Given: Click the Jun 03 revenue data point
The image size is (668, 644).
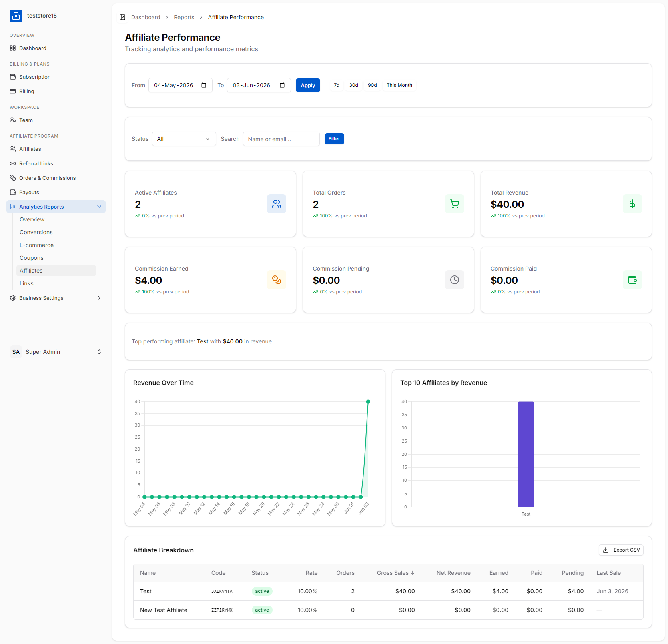Looking at the screenshot, I should tap(368, 401).
